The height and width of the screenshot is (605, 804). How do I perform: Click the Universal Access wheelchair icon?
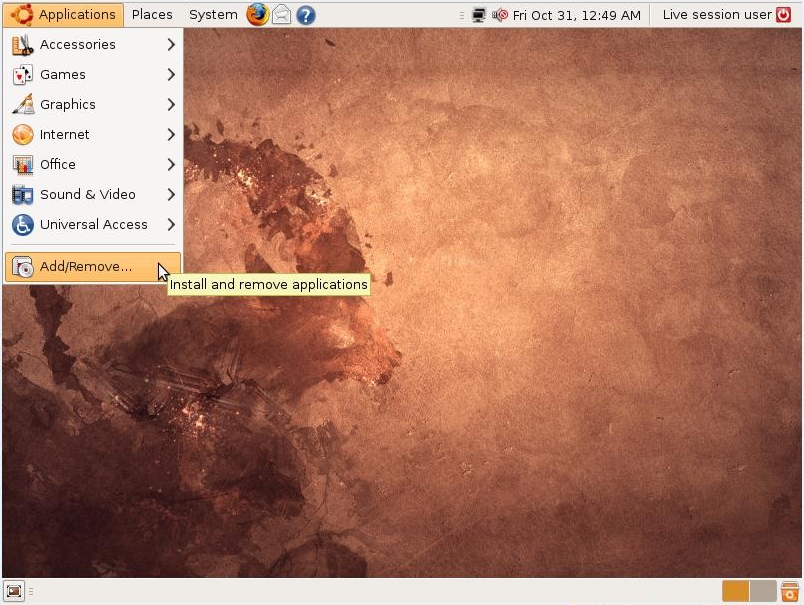click(23, 225)
